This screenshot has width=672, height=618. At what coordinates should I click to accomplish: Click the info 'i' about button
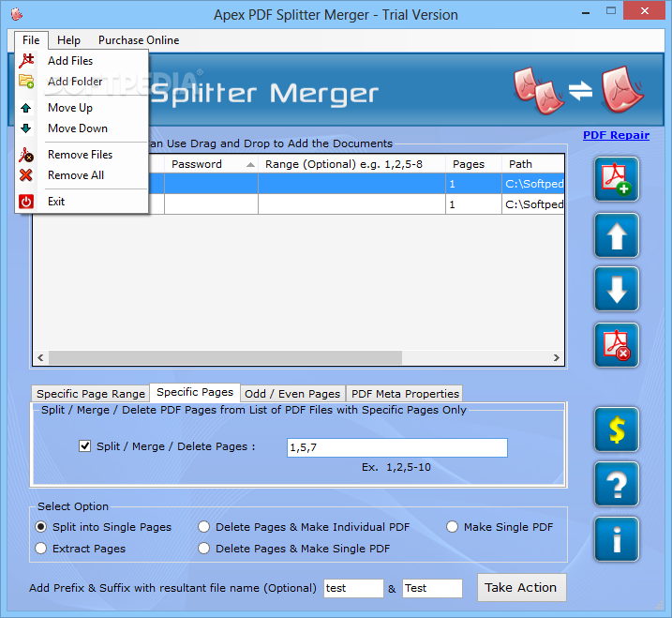click(x=617, y=539)
